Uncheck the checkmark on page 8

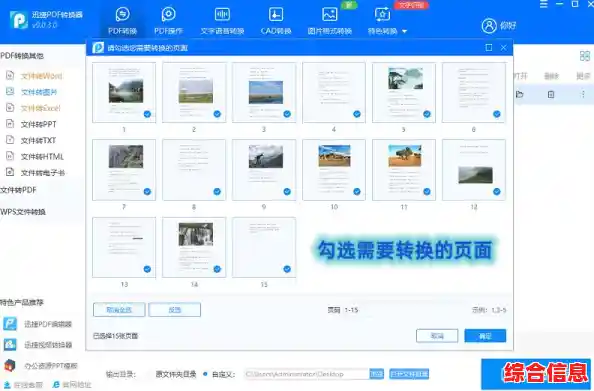pyautogui.click(x=217, y=191)
